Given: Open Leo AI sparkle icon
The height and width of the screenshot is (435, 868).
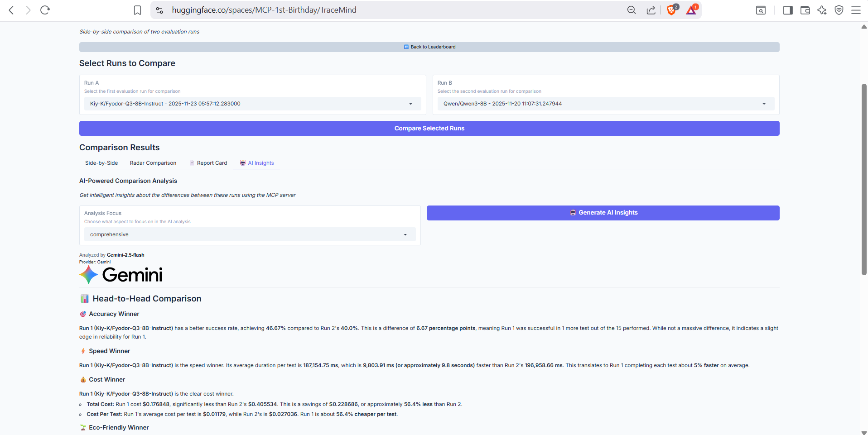Looking at the screenshot, I should click(x=822, y=10).
